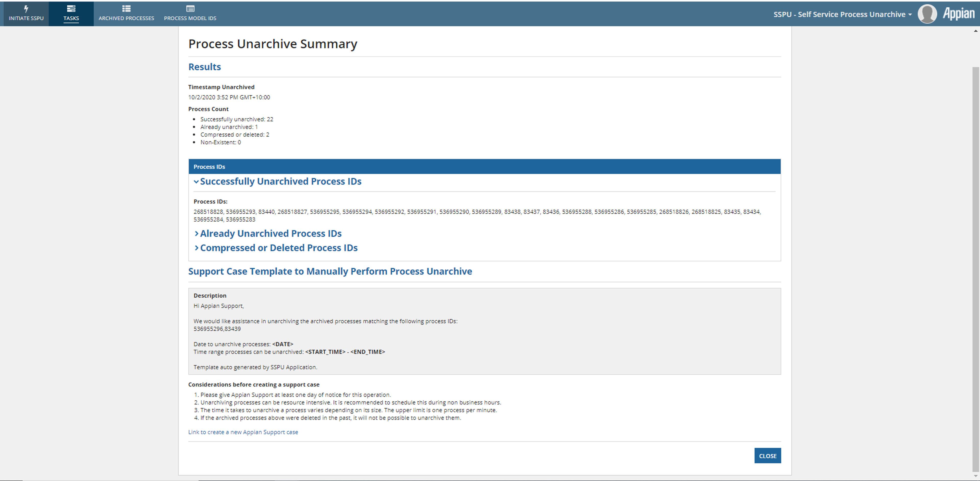Click consideration about deleted archived processes

click(x=330, y=417)
